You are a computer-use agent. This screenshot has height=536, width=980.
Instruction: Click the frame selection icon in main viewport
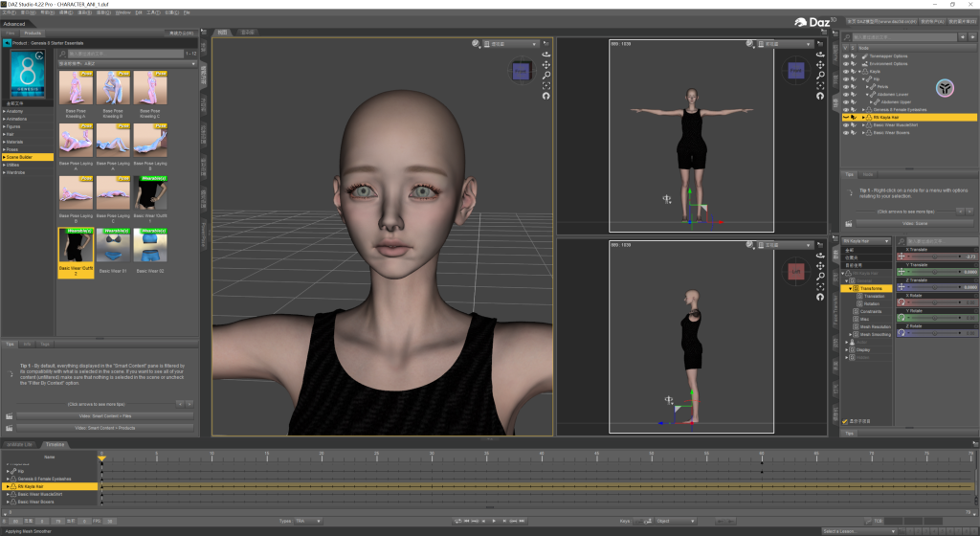pyautogui.click(x=546, y=85)
